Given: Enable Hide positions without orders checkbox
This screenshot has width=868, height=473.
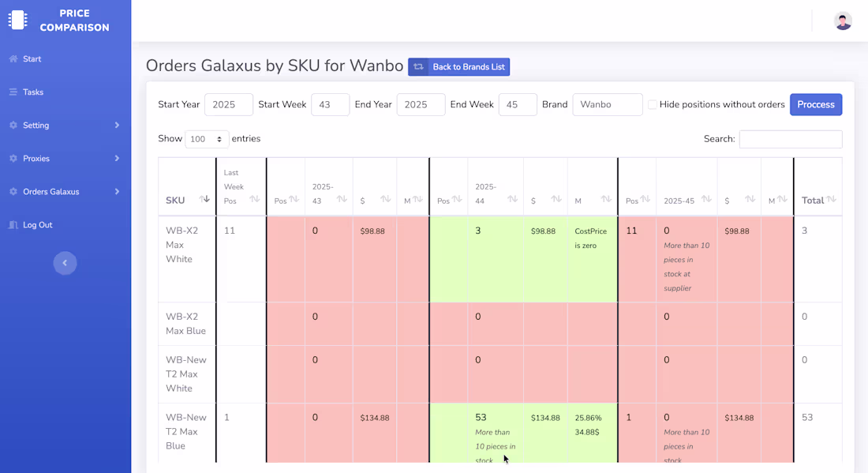Looking at the screenshot, I should point(653,105).
